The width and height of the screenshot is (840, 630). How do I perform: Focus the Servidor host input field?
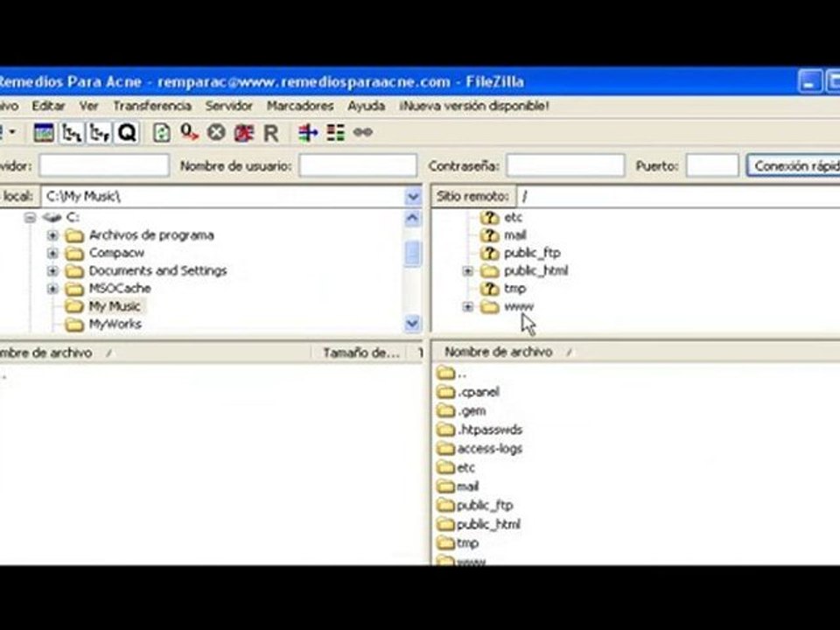coord(104,166)
